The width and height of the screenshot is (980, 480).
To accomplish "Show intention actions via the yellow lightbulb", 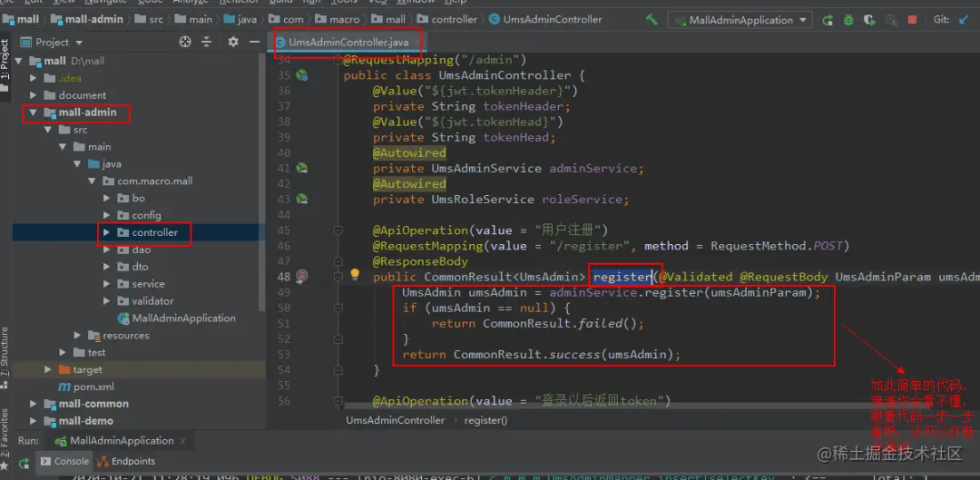I will [355, 275].
